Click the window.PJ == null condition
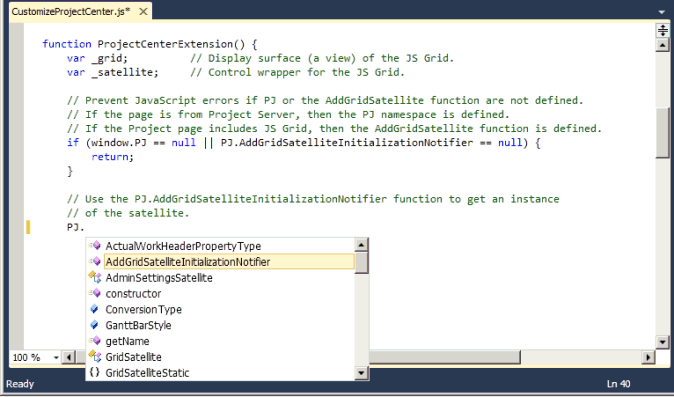The height and width of the screenshot is (397, 674). coord(143,143)
